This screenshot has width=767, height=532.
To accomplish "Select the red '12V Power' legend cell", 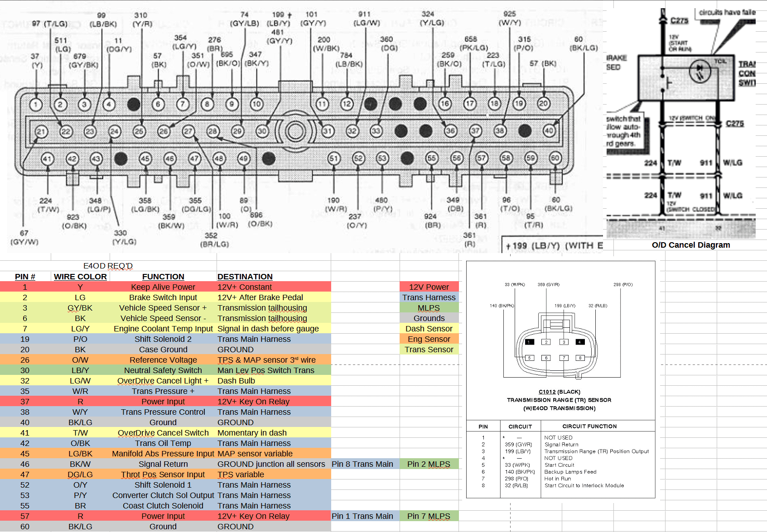I will coord(429,287).
